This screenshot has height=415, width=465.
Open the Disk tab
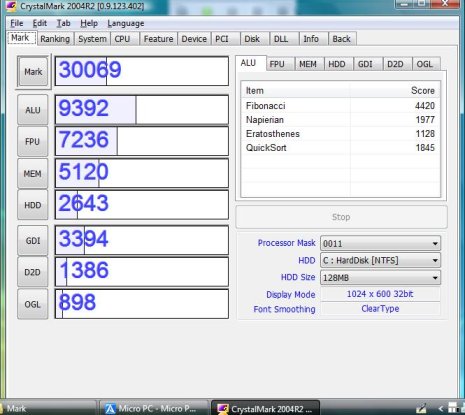point(252,39)
